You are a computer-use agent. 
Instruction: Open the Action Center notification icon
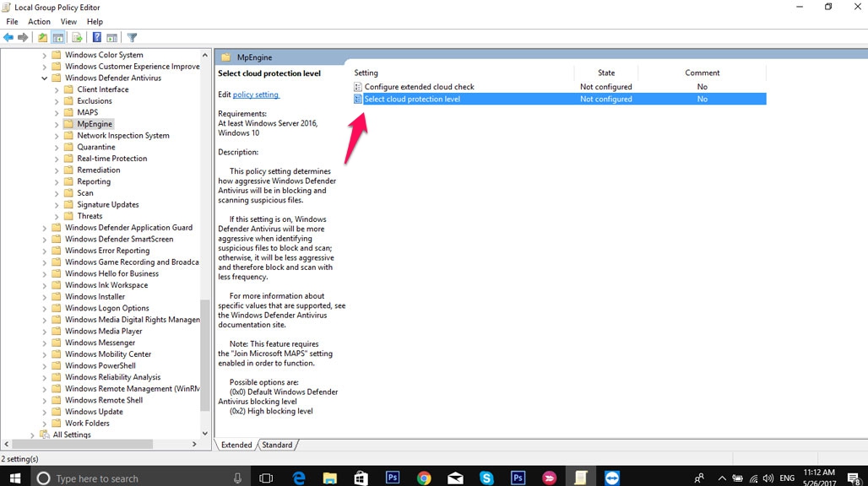click(854, 478)
